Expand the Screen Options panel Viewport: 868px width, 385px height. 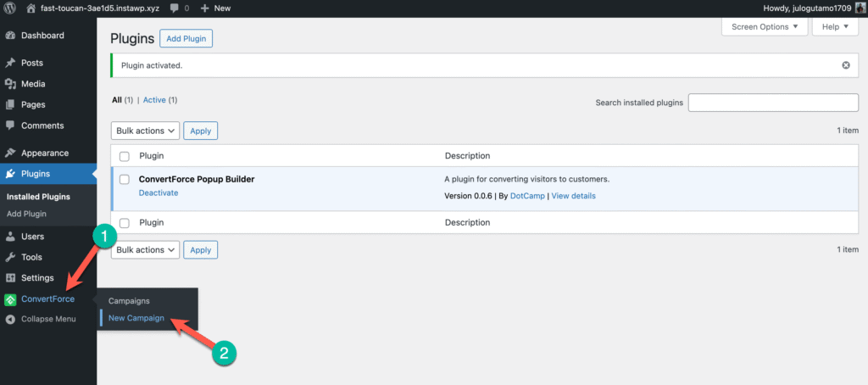click(765, 26)
